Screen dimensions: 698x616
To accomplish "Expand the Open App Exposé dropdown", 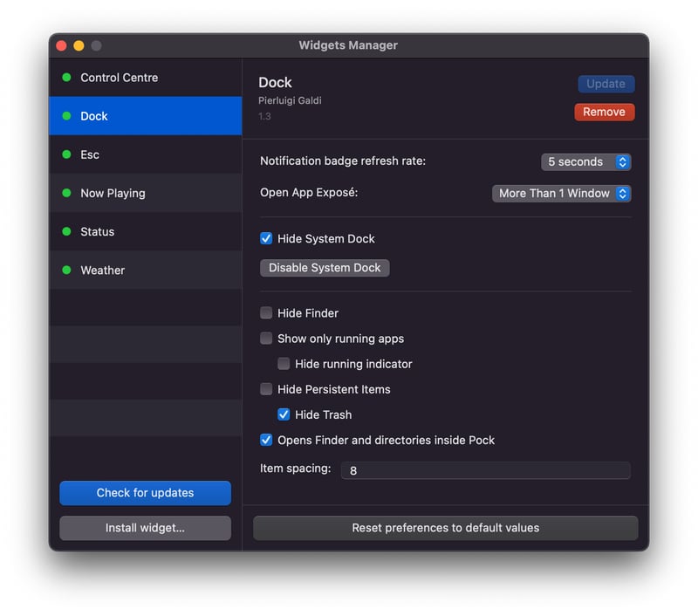I will click(x=561, y=194).
